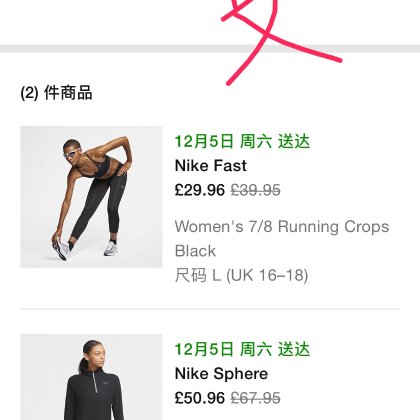Tap the £50.96 sale price
The height and width of the screenshot is (420, 420).
[x=200, y=398]
